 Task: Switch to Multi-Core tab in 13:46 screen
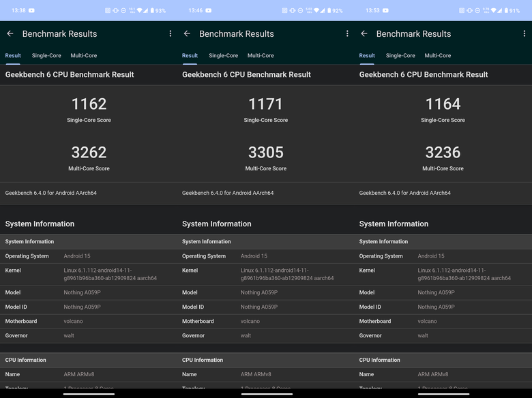(x=261, y=56)
